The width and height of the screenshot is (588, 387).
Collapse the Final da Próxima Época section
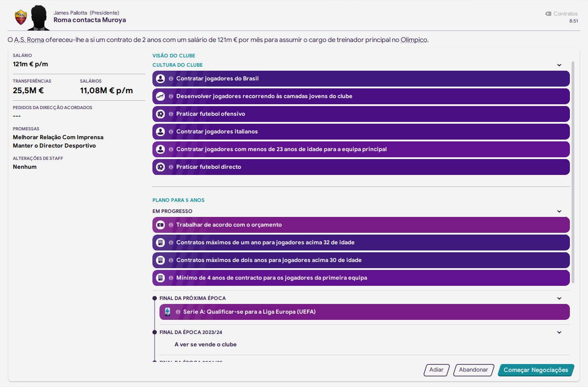point(559,298)
